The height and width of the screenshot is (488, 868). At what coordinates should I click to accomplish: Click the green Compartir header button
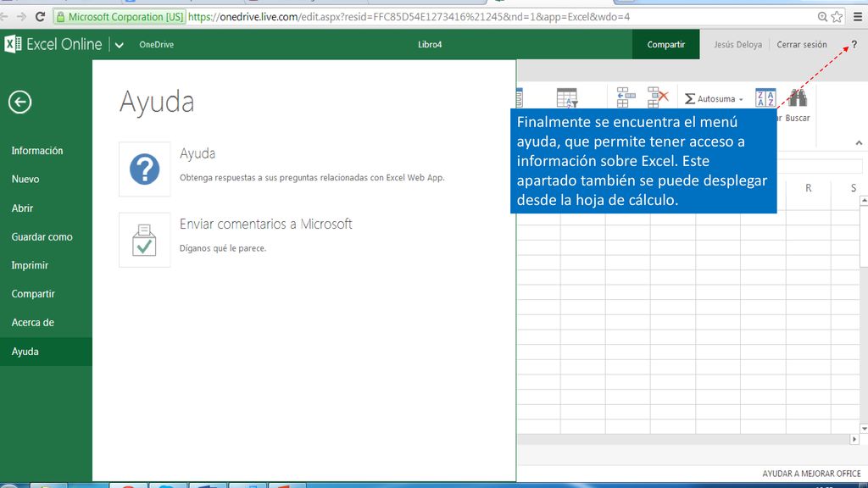click(x=666, y=44)
